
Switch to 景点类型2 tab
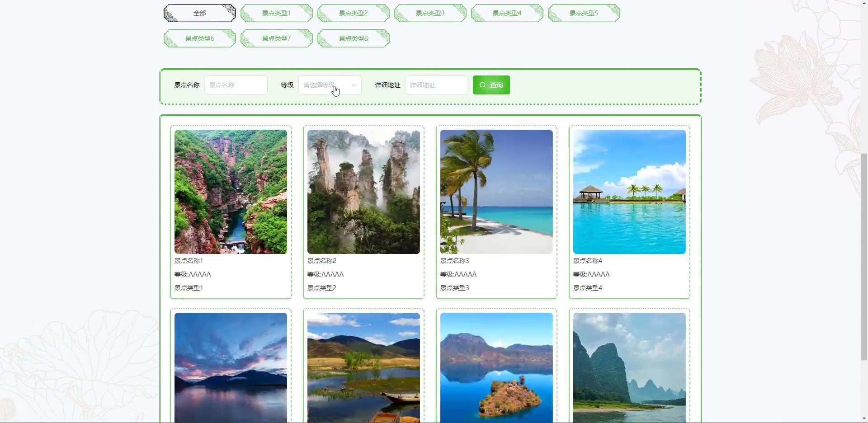(x=353, y=13)
